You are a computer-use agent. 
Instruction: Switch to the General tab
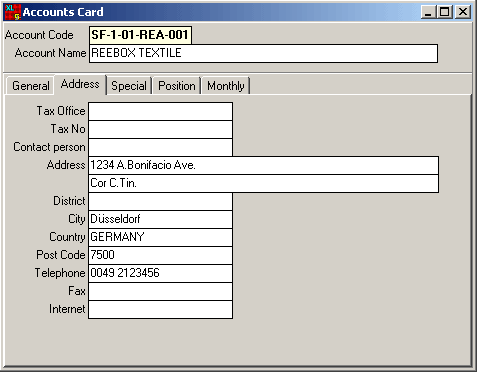tap(31, 86)
